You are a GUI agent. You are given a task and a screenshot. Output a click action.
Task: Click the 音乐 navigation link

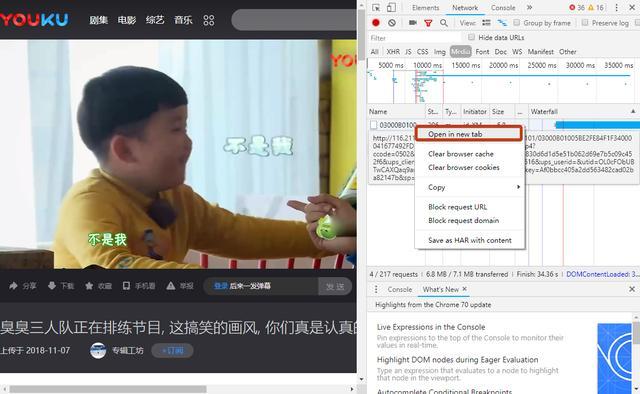(x=183, y=20)
